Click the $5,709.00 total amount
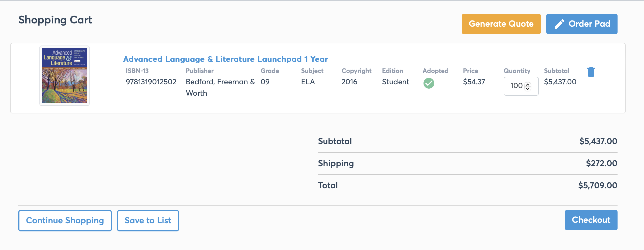644x250 pixels. [x=598, y=185]
